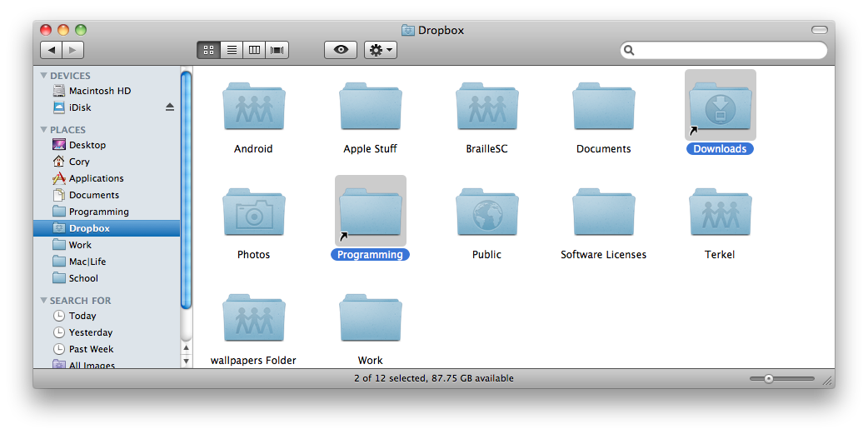This screenshot has height=434, width=868.
Task: Click the Downloads alias folder icon
Action: coord(721,107)
